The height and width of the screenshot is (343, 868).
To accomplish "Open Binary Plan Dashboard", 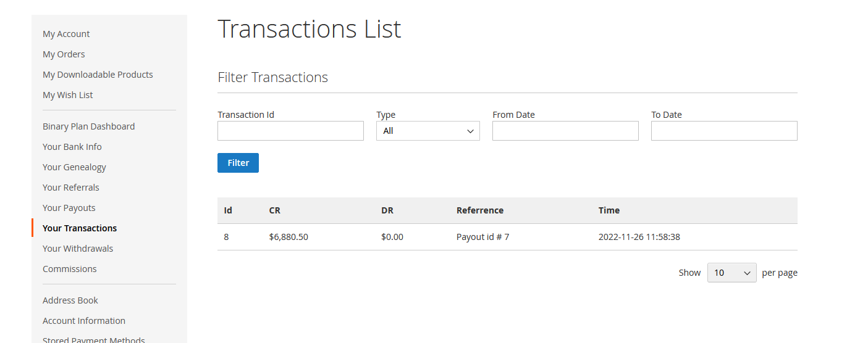I will (x=88, y=126).
